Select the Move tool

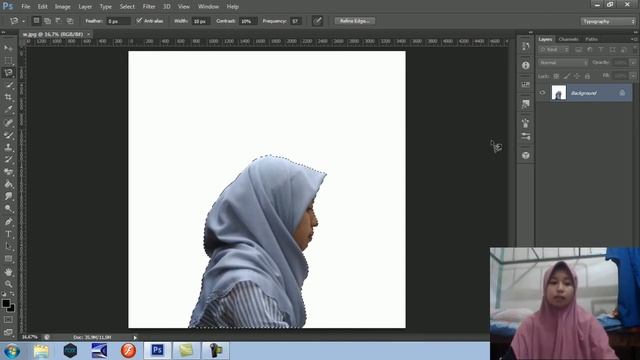pos(8,48)
